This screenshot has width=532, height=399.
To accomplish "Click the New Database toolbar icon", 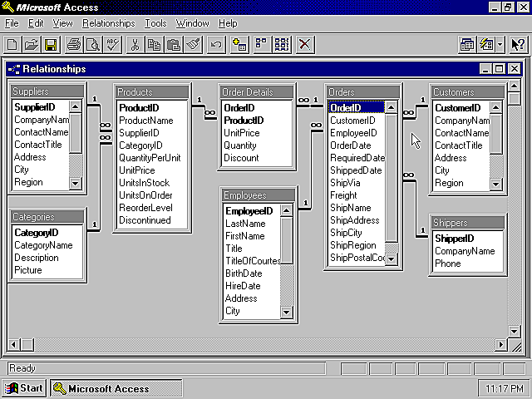I will [12, 45].
